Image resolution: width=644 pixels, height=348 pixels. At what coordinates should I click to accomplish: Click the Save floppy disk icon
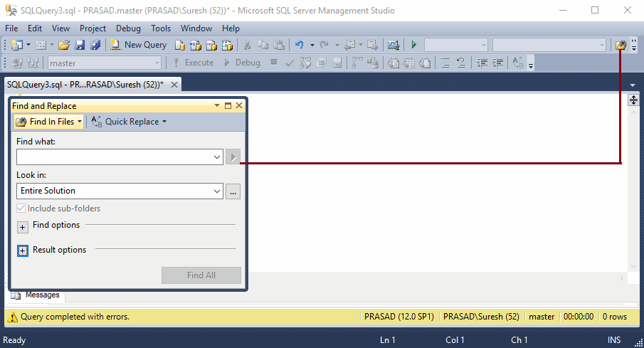(x=80, y=45)
